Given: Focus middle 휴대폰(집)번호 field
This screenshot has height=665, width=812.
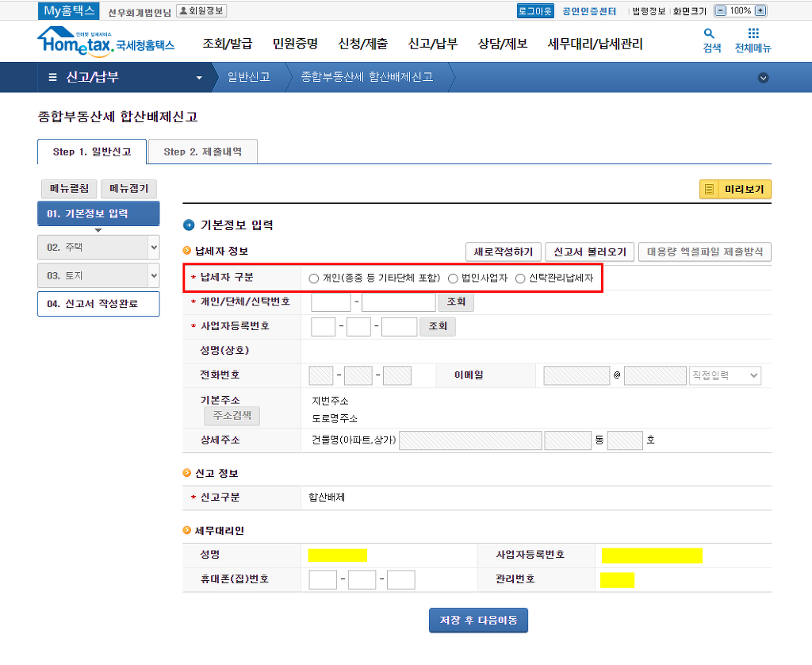Looking at the screenshot, I should [362, 580].
